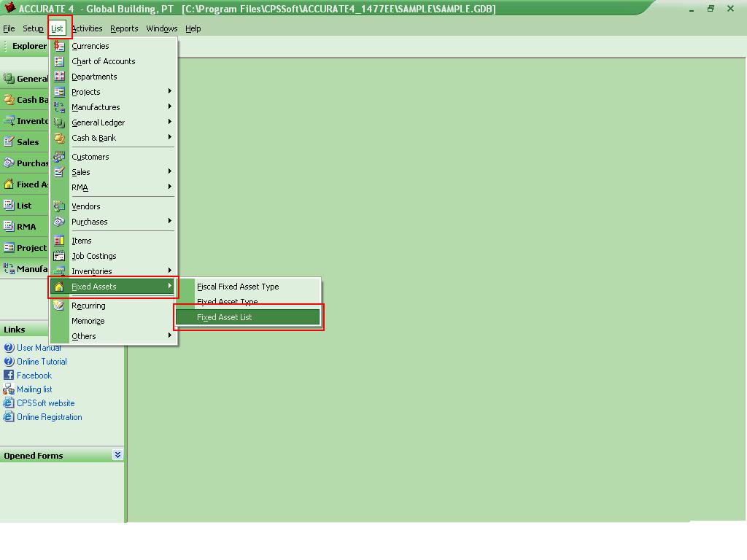Image resolution: width=747 pixels, height=560 pixels.
Task: Select Items from the List menu
Action: pos(82,240)
